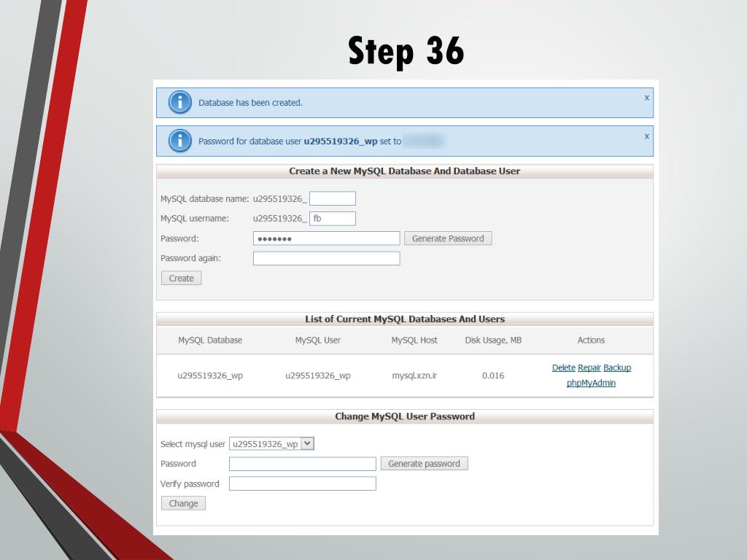This screenshot has width=747, height=560.
Task: Click the 'MySQL Database' column header
Action: tap(210, 340)
